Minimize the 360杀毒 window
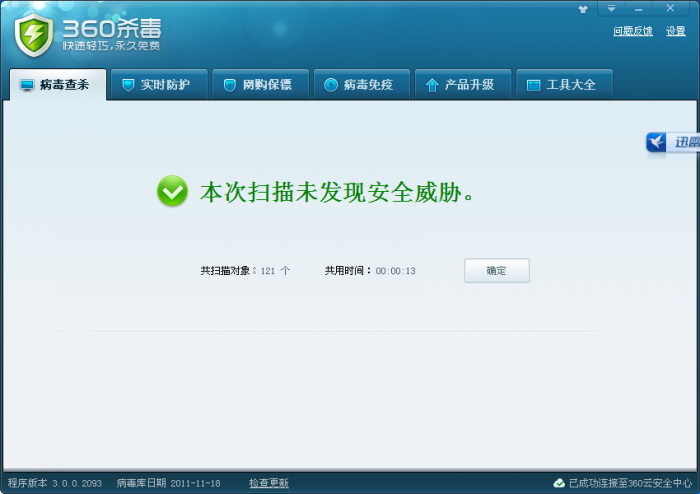This screenshot has width=700, height=494. coord(638,8)
